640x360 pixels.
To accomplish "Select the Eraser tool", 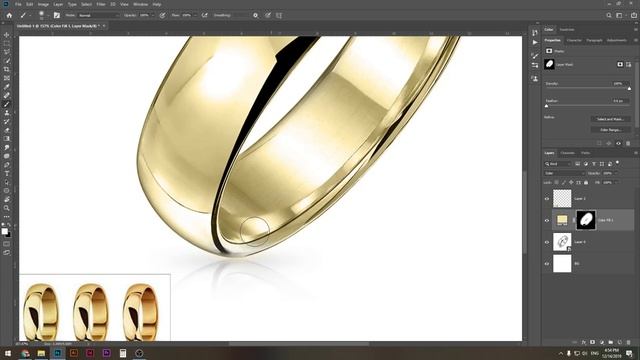I will (x=7, y=130).
